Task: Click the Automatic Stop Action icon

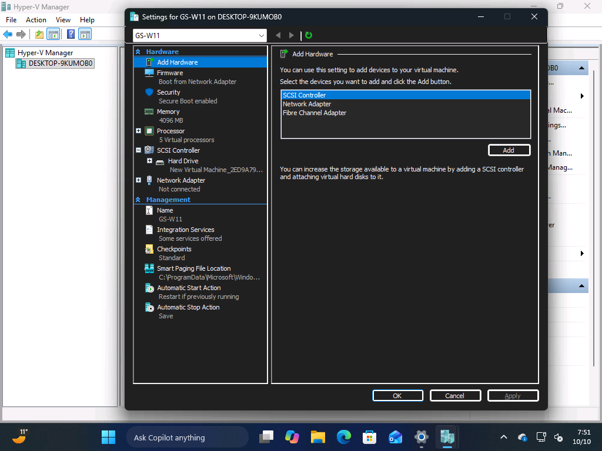Action: [149, 307]
